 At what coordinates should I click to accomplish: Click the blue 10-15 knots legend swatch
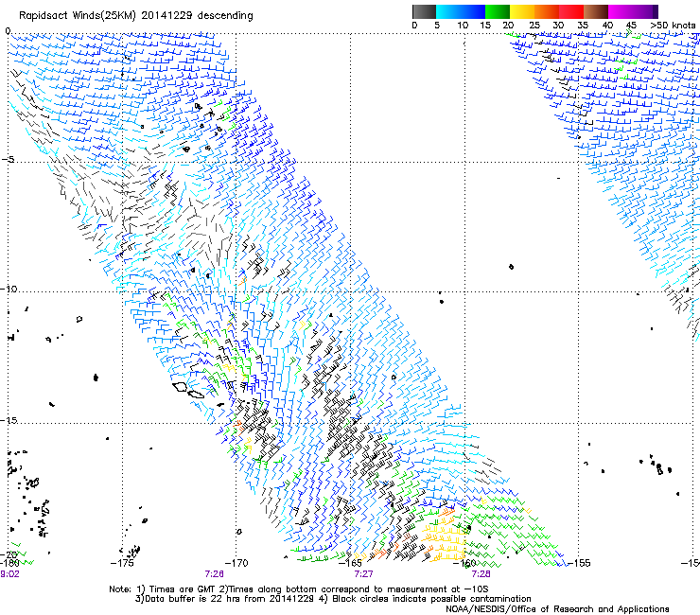[473, 11]
